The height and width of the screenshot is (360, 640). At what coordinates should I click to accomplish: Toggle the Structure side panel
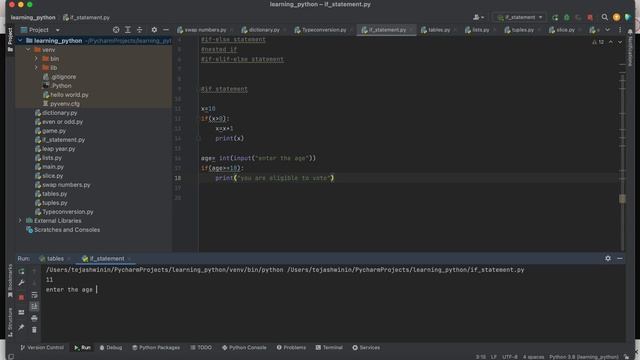[10, 322]
